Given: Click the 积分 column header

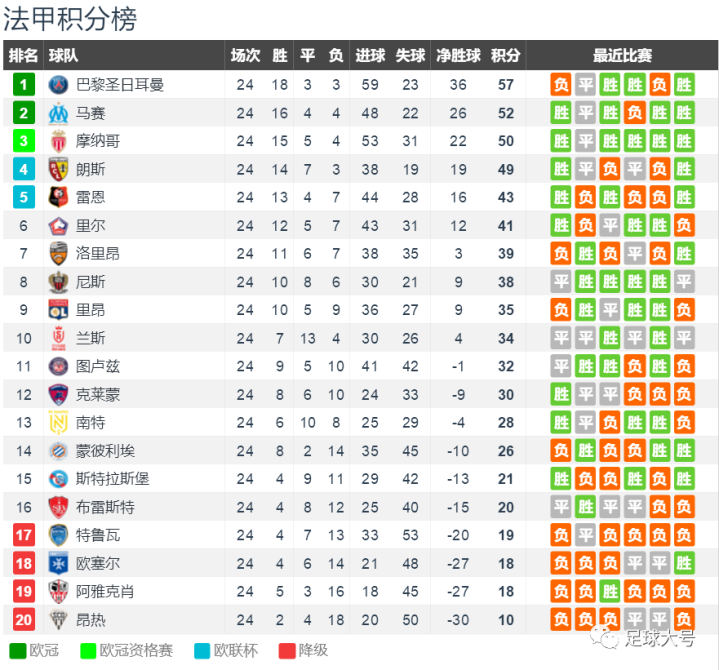Looking at the screenshot, I should pos(505,55).
